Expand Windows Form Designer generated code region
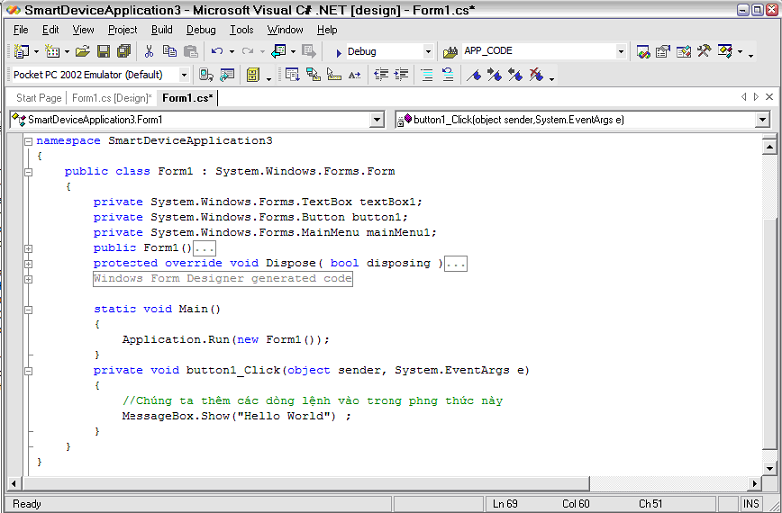The width and height of the screenshot is (782, 513). pyautogui.click(x=28, y=279)
